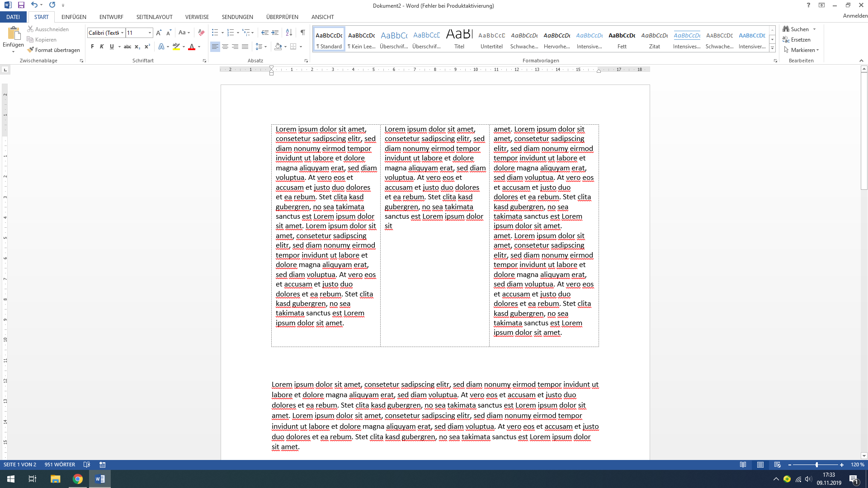Open the DATEI menu

13,17
